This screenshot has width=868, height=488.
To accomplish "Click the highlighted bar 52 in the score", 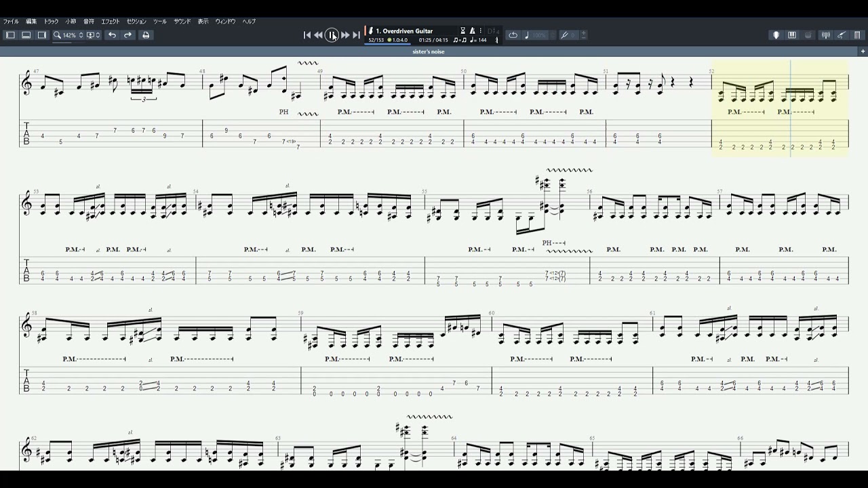I will coord(780,108).
